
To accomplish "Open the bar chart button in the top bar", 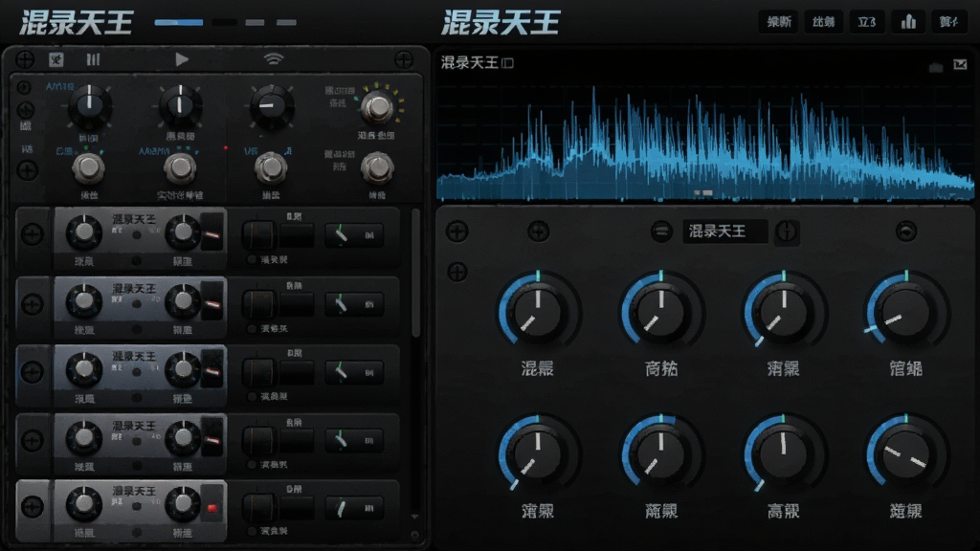I will tap(908, 23).
